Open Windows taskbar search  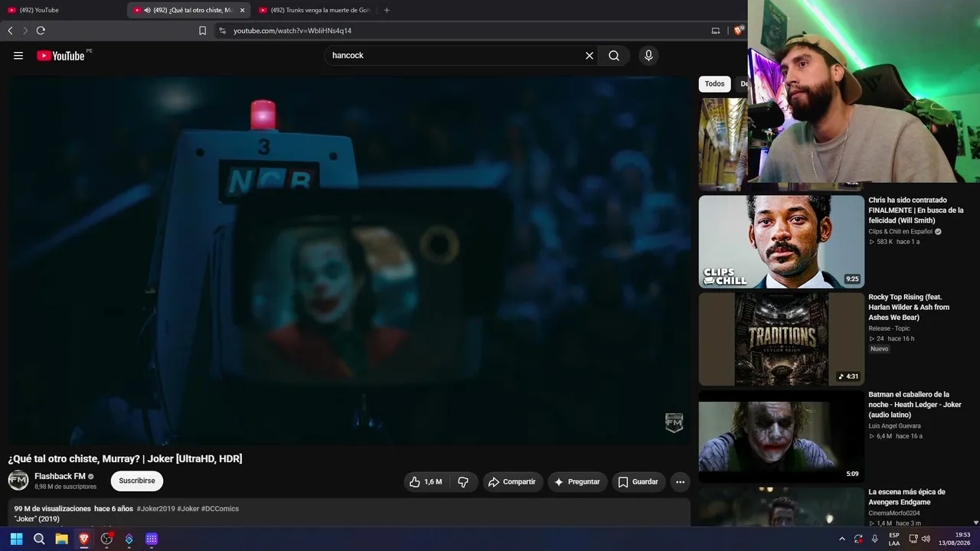click(x=39, y=539)
